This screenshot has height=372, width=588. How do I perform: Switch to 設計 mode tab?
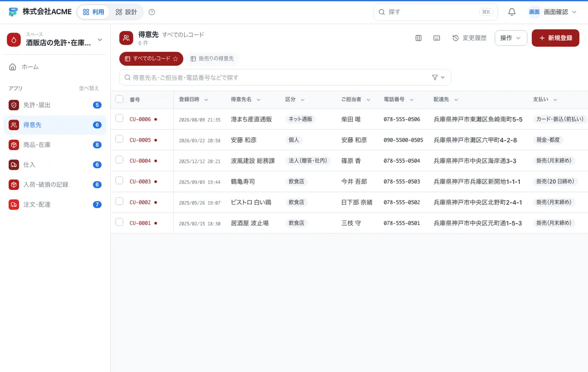[x=126, y=12]
